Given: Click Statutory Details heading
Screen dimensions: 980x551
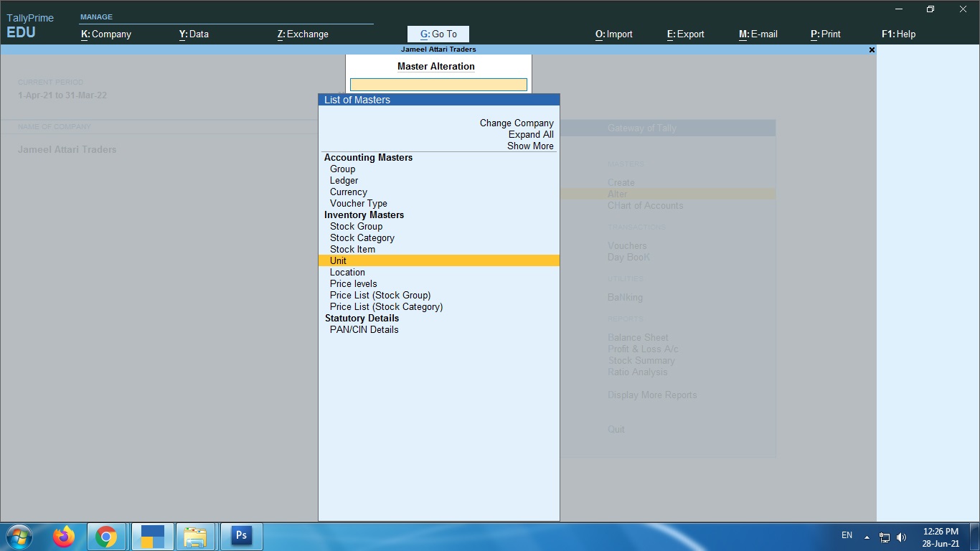Looking at the screenshot, I should click(362, 318).
